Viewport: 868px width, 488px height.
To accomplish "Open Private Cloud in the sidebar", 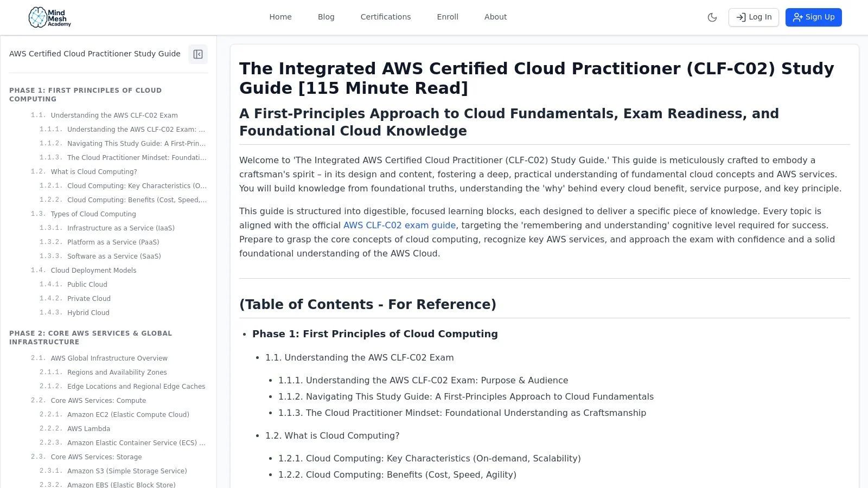I will pos(89,299).
